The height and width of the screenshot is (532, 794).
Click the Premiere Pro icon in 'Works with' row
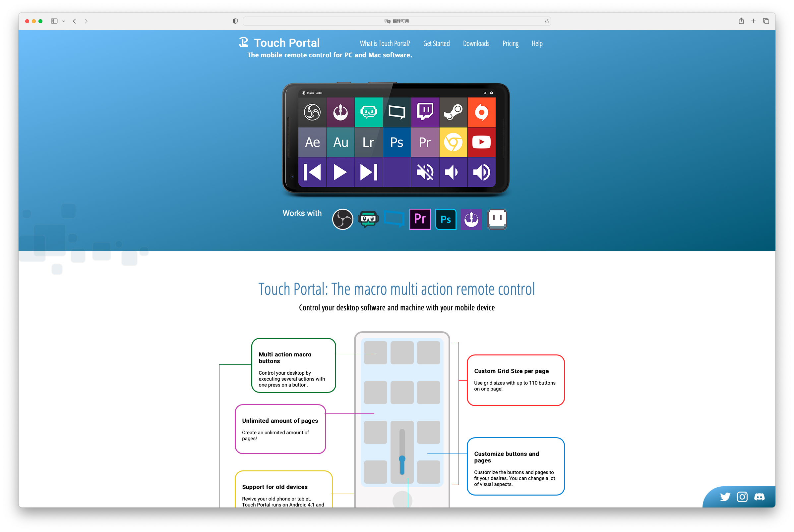(x=420, y=219)
